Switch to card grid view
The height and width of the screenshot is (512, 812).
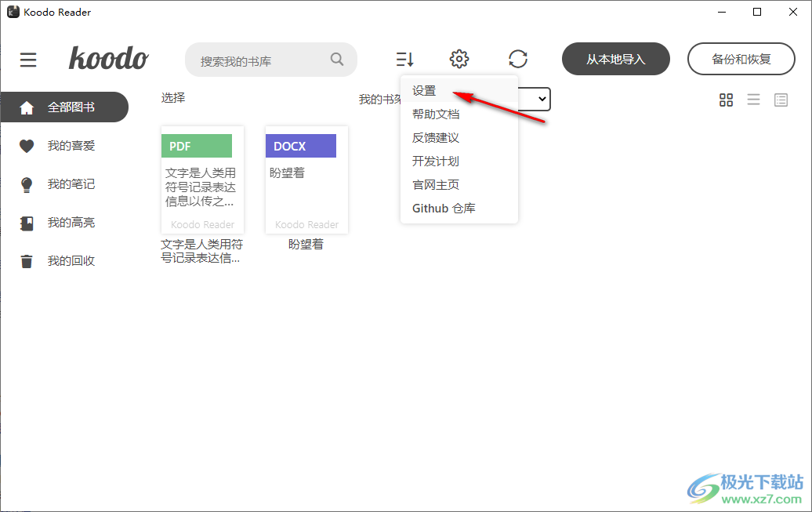point(726,100)
